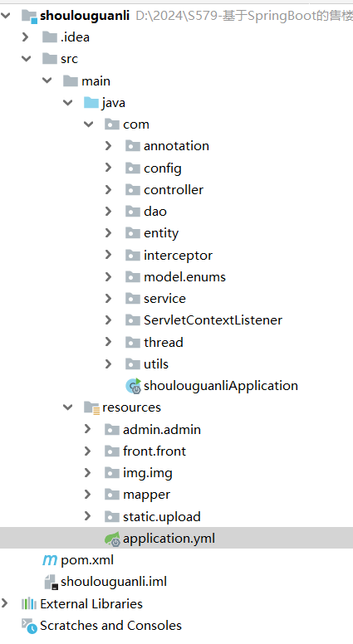The width and height of the screenshot is (353, 644).
Task: Collapse the src folder
Action: coord(27,59)
